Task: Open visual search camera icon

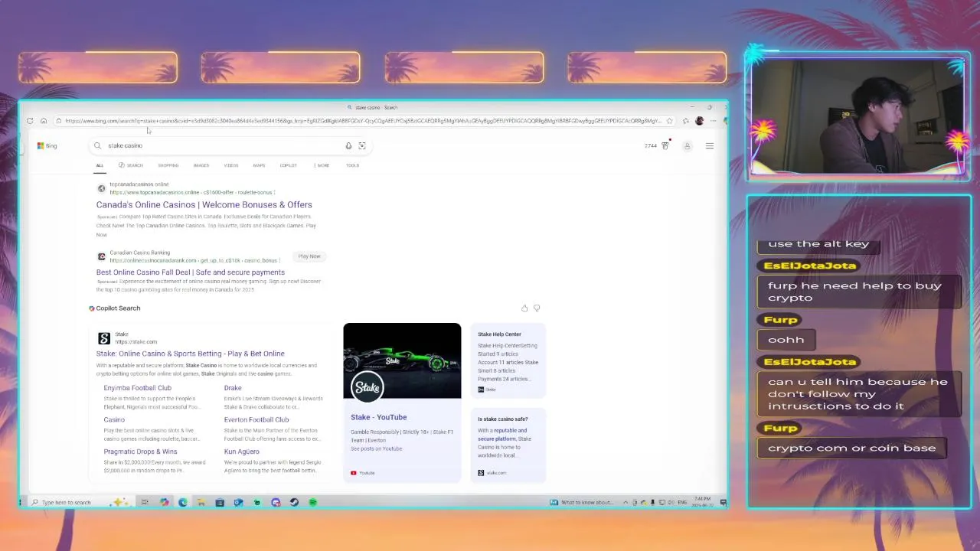Action: click(x=362, y=145)
